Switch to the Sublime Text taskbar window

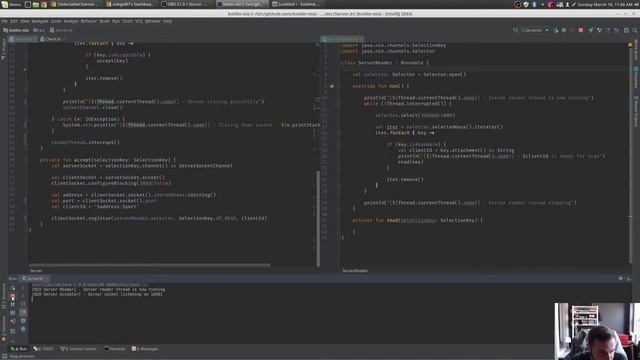[296, 4]
